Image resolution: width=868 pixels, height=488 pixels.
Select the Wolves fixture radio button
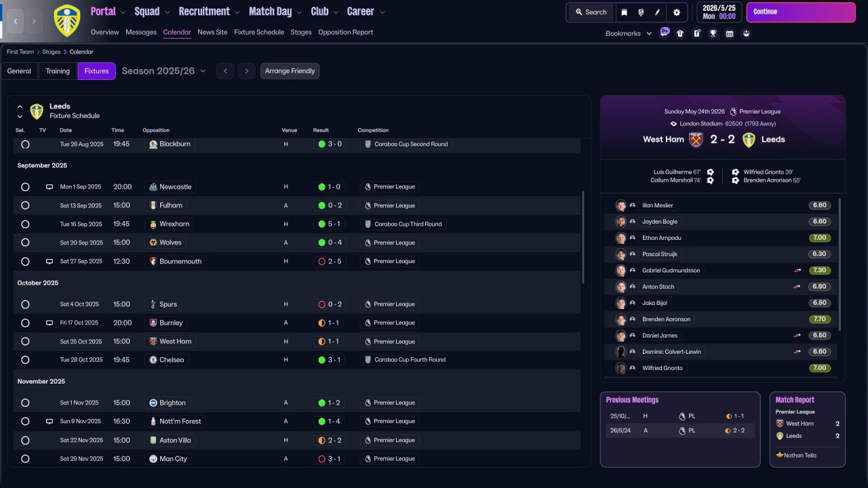(25, 243)
